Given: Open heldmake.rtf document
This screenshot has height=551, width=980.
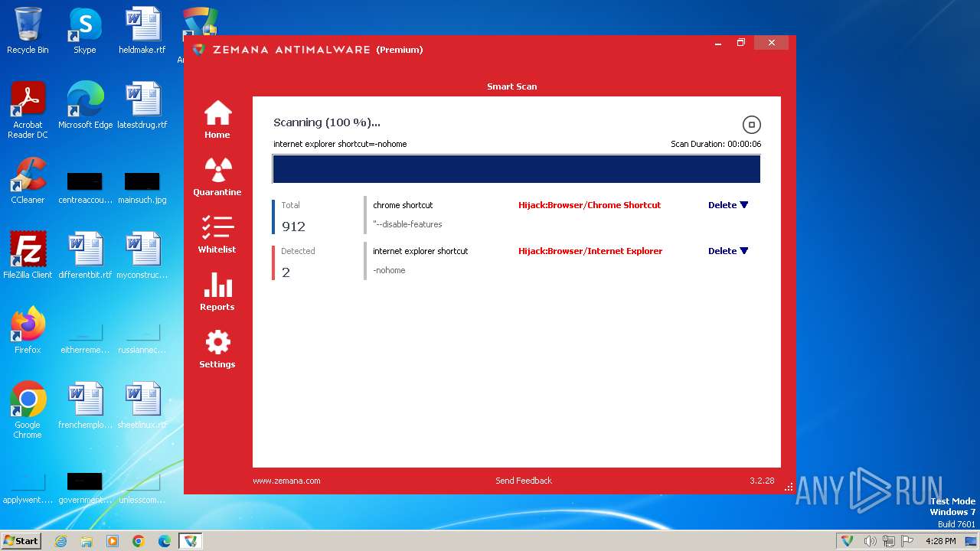Looking at the screenshot, I should coord(142,31).
